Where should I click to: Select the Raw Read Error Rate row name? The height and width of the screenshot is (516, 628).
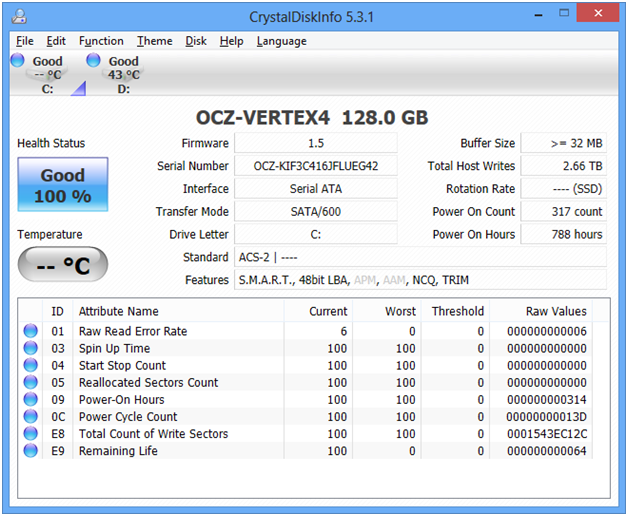point(133,331)
